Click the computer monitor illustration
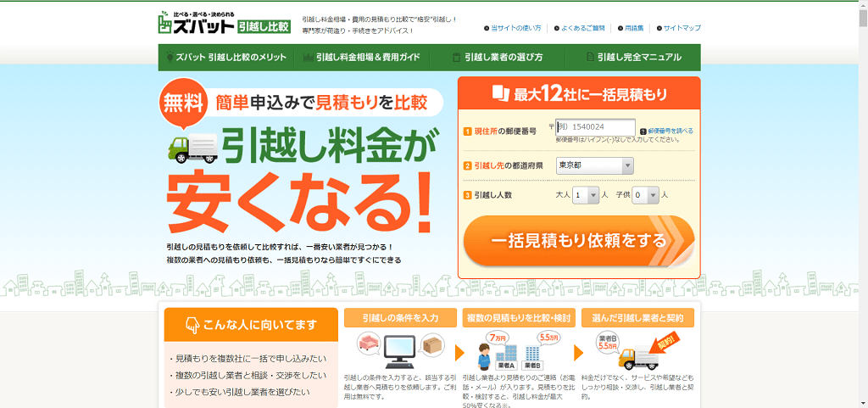This screenshot has width=868, height=408. pos(401,352)
